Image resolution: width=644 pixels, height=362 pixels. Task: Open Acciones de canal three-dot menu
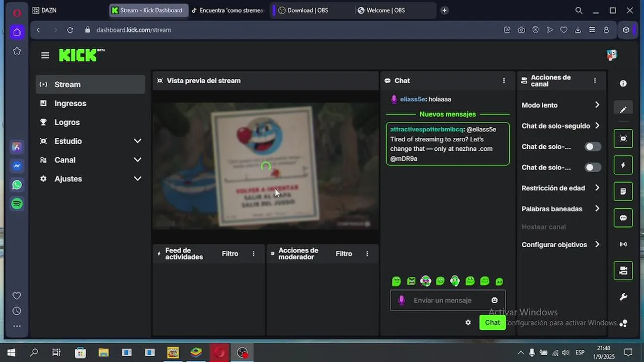tap(595, 80)
